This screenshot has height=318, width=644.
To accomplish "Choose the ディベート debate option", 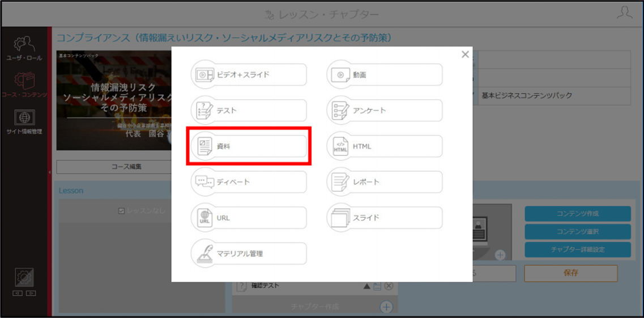I will coord(249,182).
